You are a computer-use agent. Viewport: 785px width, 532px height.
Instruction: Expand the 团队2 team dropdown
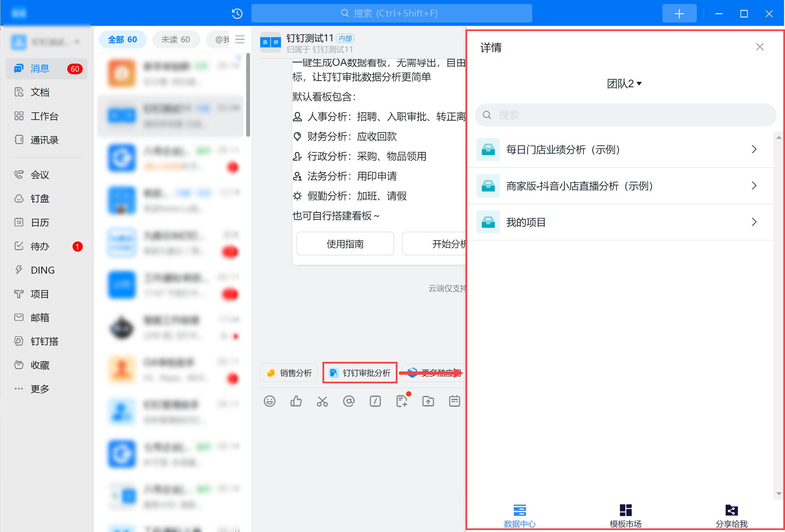[x=624, y=83]
